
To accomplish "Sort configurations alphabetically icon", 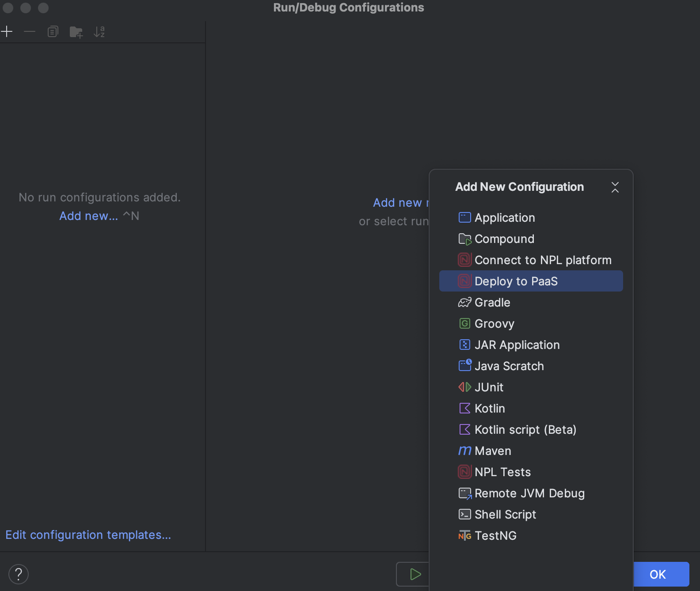I will click(99, 32).
